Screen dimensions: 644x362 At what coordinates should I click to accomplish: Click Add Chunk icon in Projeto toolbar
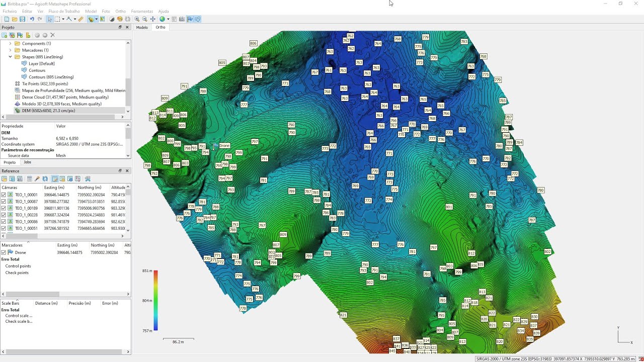[5, 35]
